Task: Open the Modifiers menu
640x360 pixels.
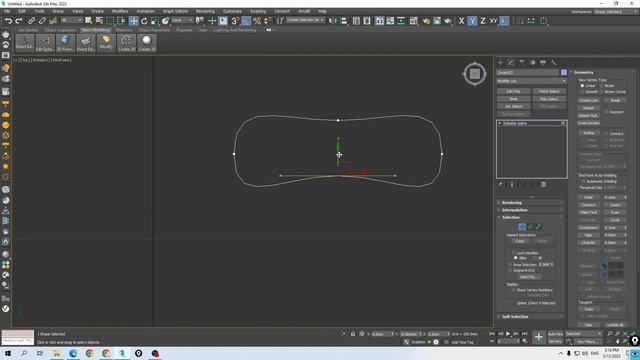Action: 120,11
